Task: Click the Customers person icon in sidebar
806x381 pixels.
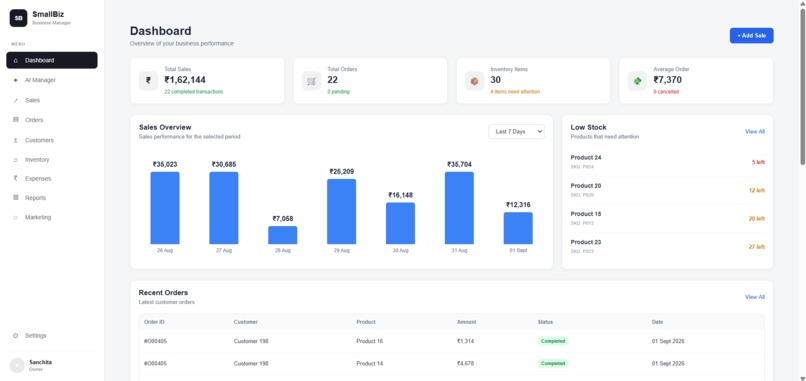Action: 15,140
